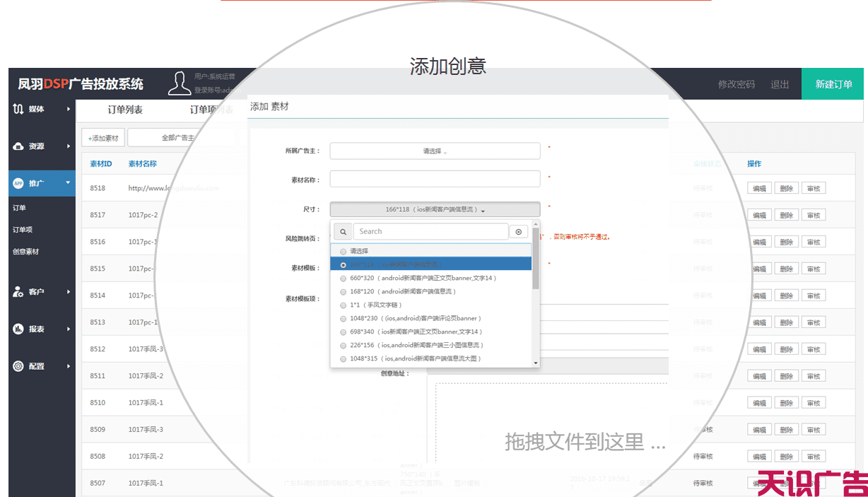Click material name 1017手凤-1 in row 8507

point(146,484)
